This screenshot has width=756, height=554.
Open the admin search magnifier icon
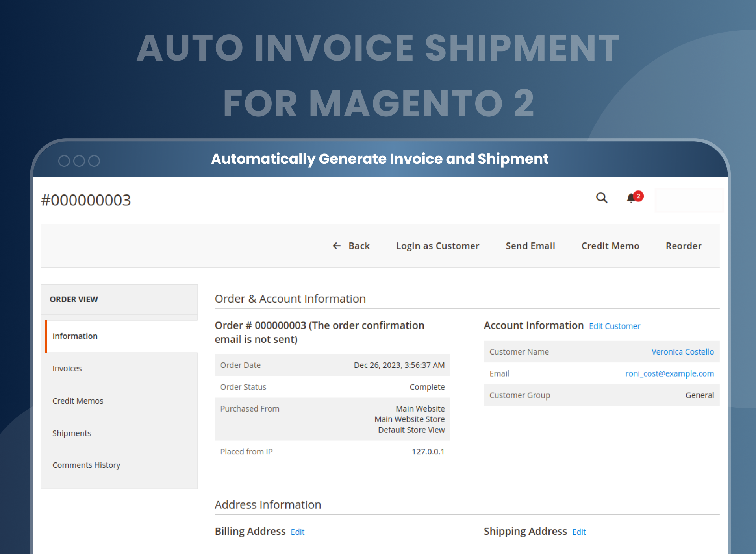point(601,198)
